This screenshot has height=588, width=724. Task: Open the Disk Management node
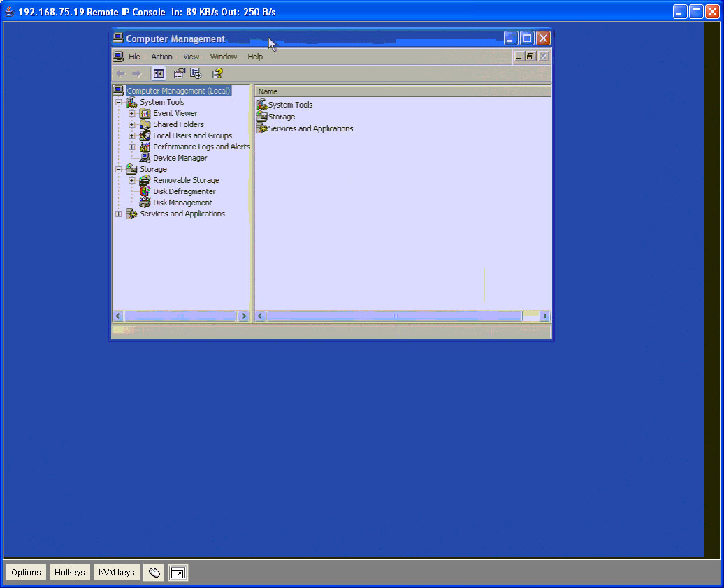(182, 203)
